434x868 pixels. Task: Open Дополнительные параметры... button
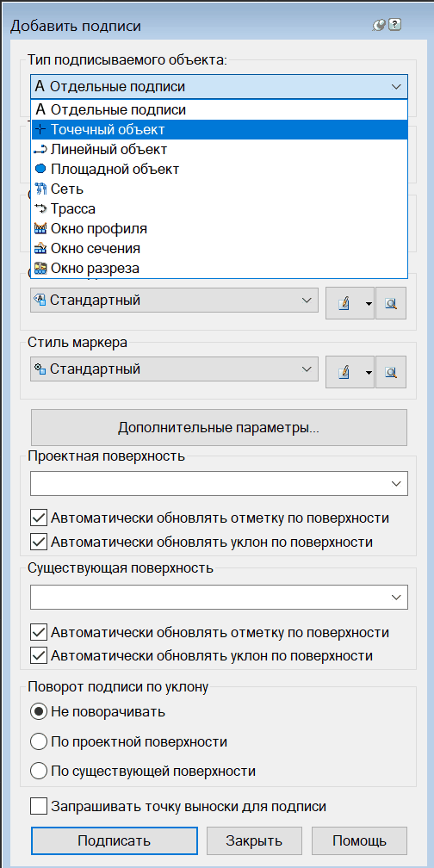(219, 427)
